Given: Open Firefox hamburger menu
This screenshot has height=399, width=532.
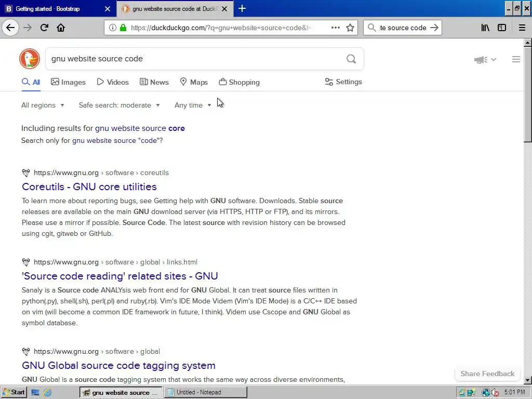Looking at the screenshot, I should coord(522,28).
